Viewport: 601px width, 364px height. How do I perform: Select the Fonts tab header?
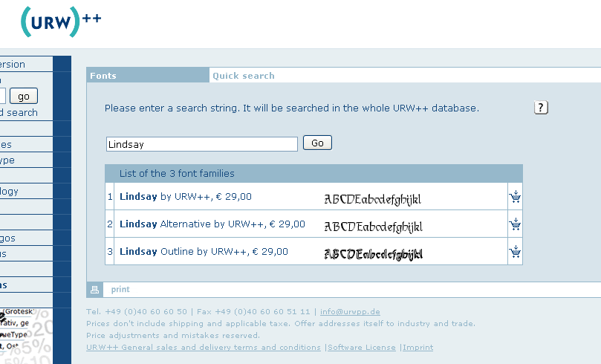[148, 76]
